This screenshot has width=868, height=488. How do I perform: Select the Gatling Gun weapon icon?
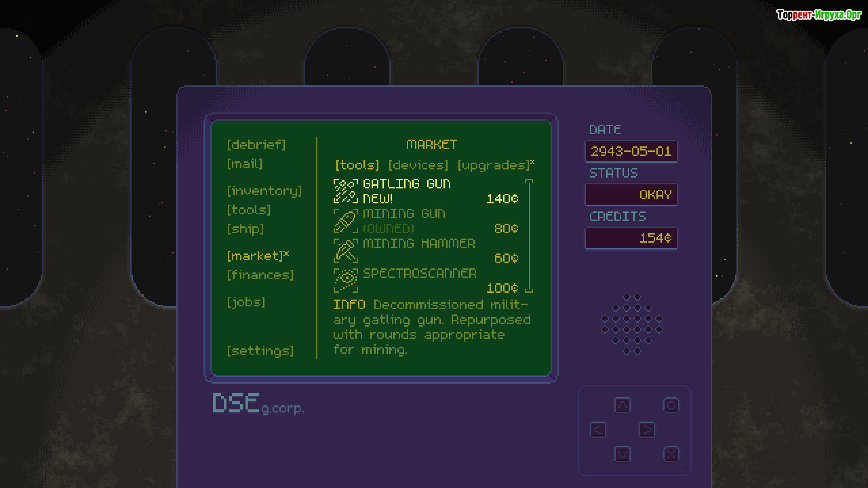[346, 191]
